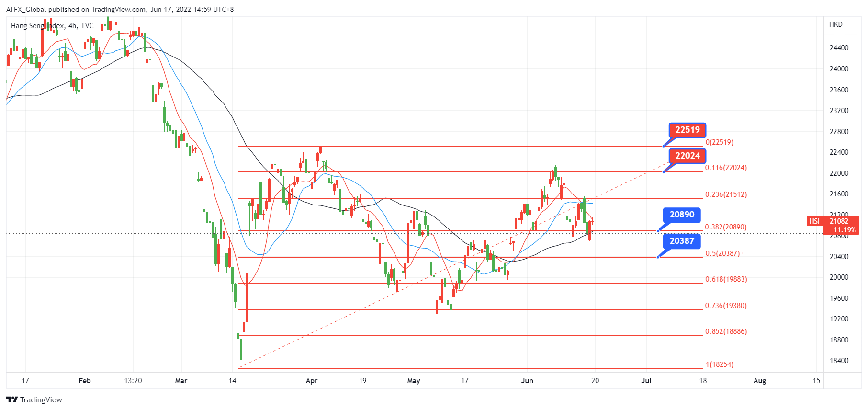
Task: Click 24400 on the price axis
Action: pos(839,48)
